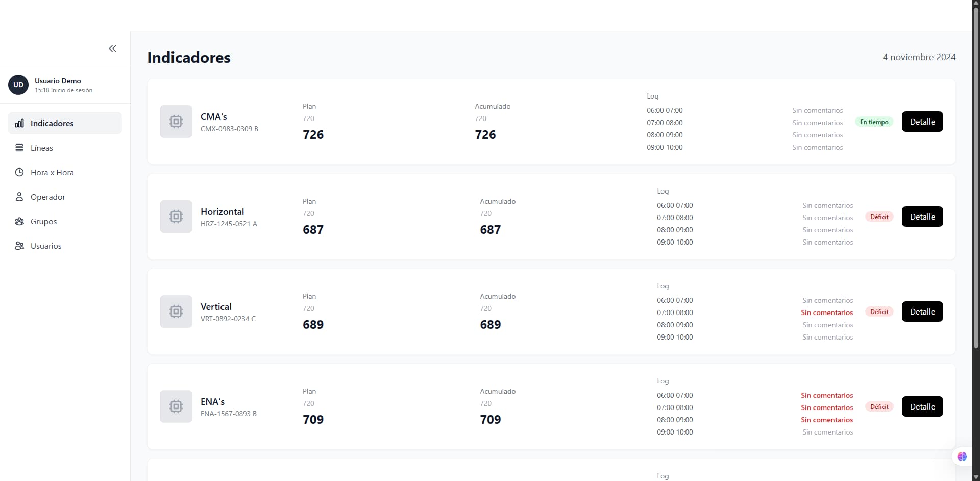Open the Líneas menu item
This screenshot has width=980, height=481.
[42, 148]
